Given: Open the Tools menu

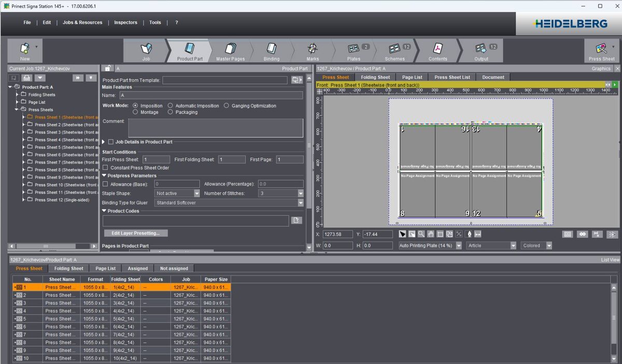Looking at the screenshot, I should point(155,23).
